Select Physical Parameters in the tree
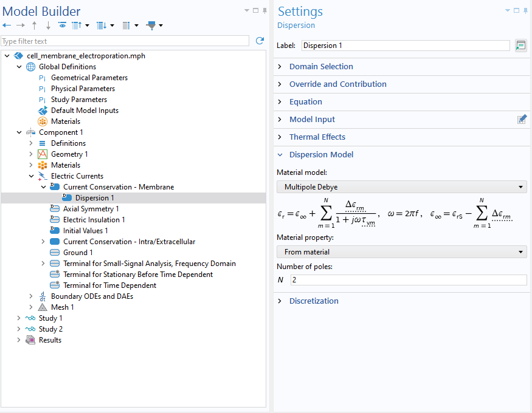 click(83, 89)
